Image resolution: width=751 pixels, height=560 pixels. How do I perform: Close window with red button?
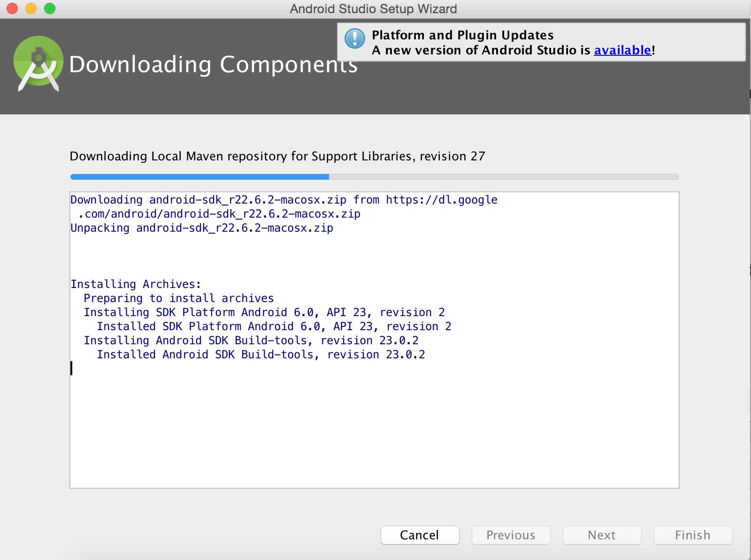click(12, 8)
